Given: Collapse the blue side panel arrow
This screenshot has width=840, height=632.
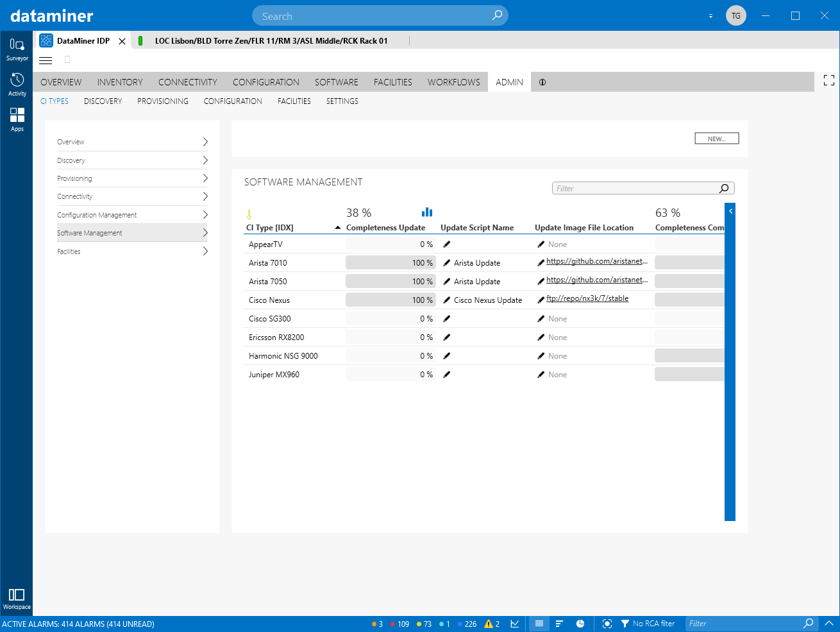Looking at the screenshot, I should click(x=730, y=210).
